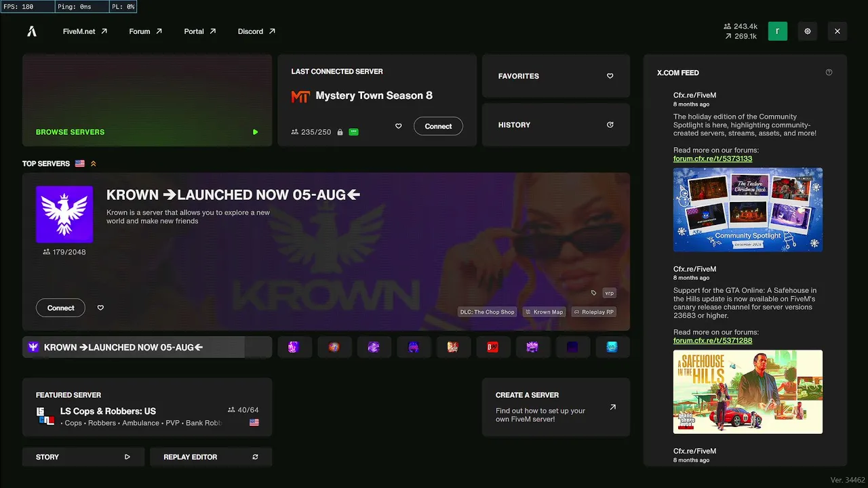Click the version number Ver. 34462
The image size is (868, 488).
pyautogui.click(x=846, y=480)
